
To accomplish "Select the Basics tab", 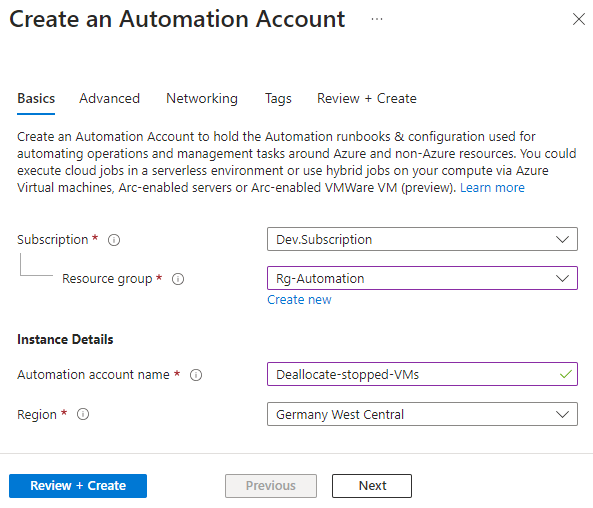I will 36,98.
